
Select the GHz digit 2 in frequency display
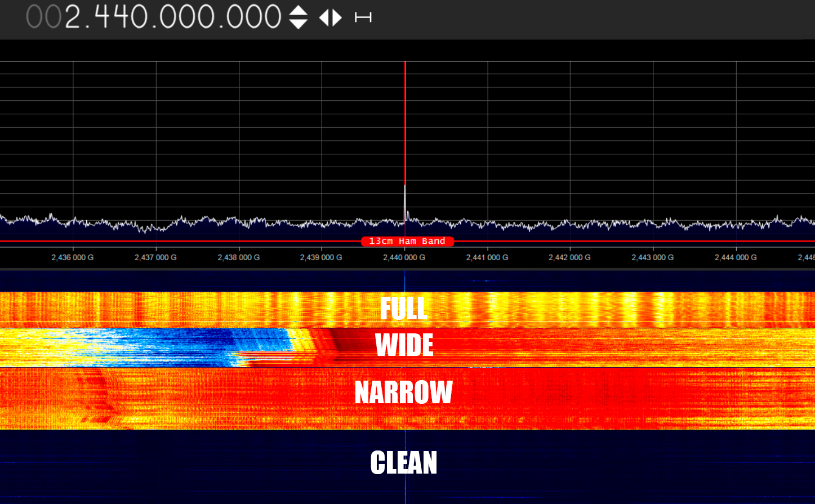pyautogui.click(x=74, y=17)
